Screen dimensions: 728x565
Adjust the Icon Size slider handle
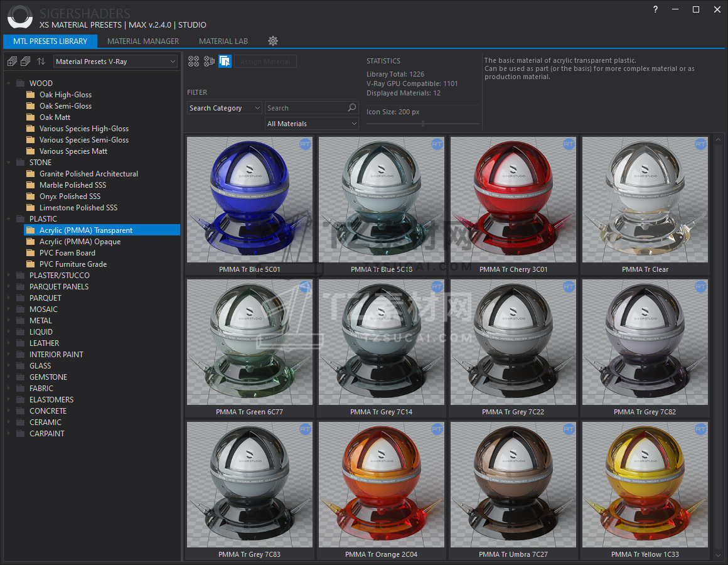(423, 124)
